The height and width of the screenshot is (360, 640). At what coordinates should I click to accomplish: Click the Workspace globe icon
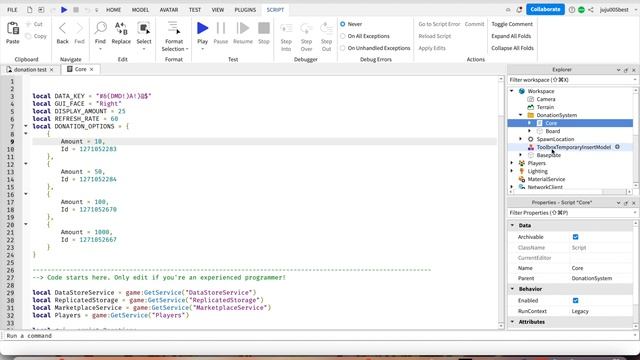click(522, 91)
